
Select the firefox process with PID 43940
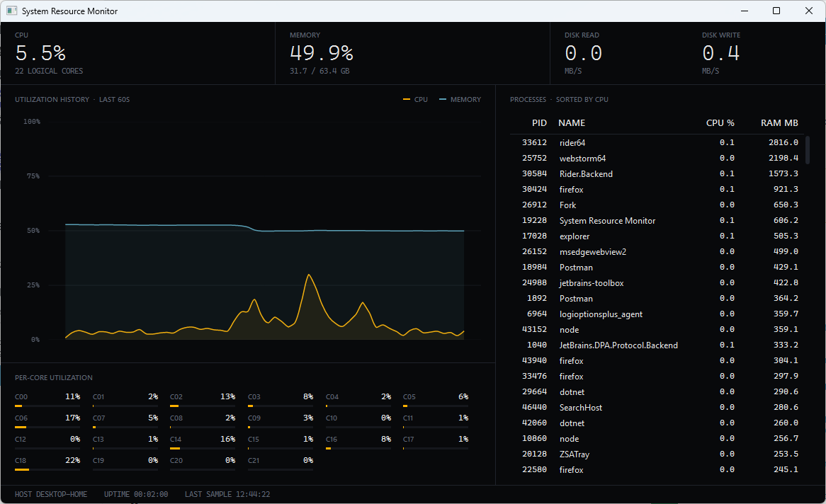(658, 361)
